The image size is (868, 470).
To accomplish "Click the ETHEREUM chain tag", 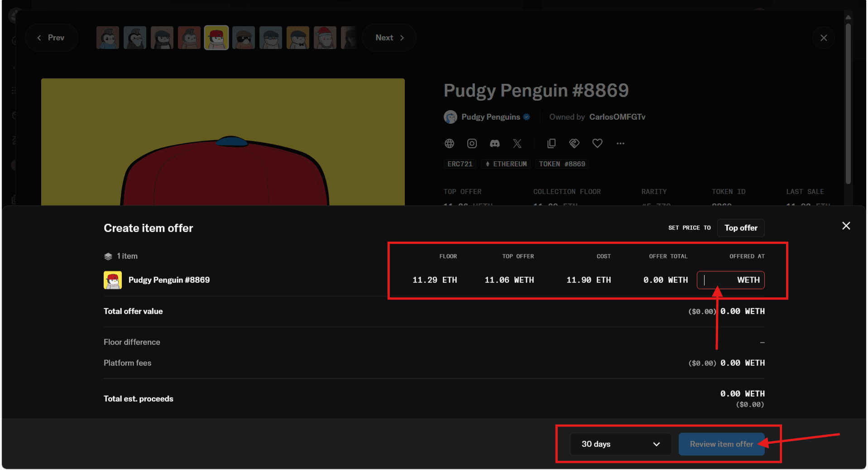I will click(x=506, y=164).
